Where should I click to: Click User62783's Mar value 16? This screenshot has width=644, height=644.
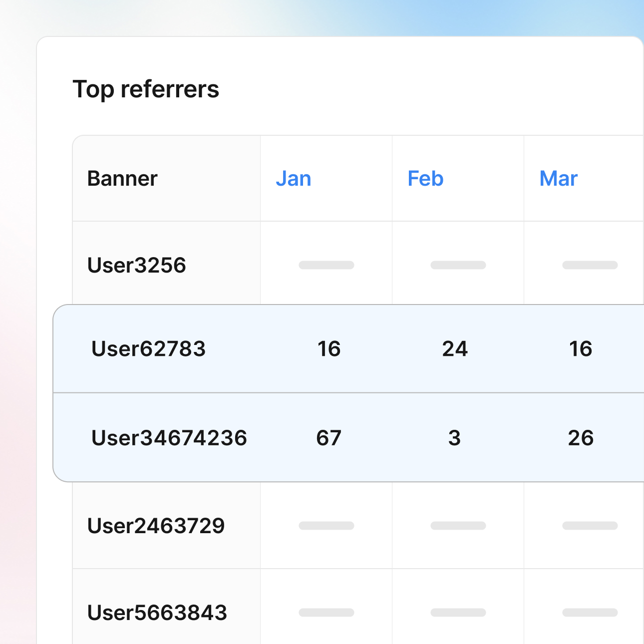click(581, 349)
